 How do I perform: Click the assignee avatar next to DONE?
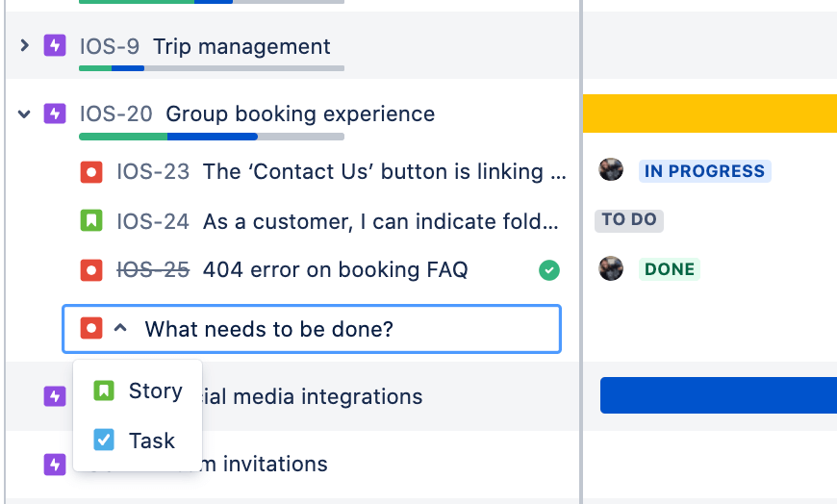coord(611,268)
